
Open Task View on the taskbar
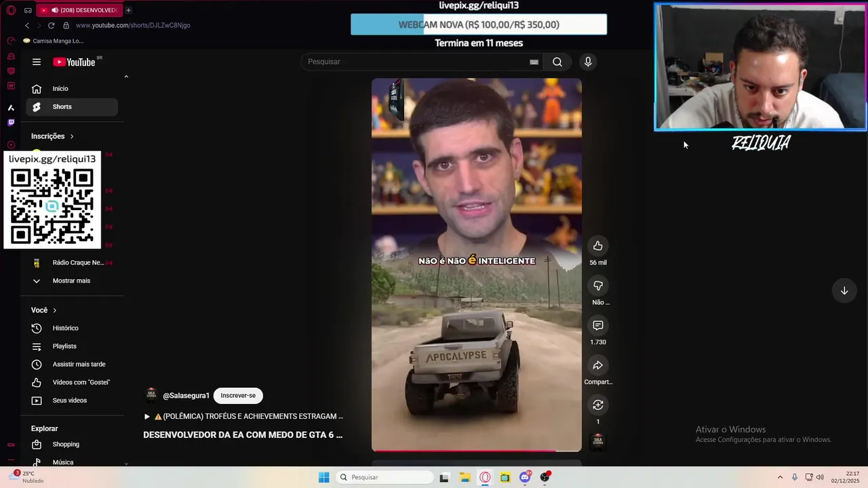point(444,477)
